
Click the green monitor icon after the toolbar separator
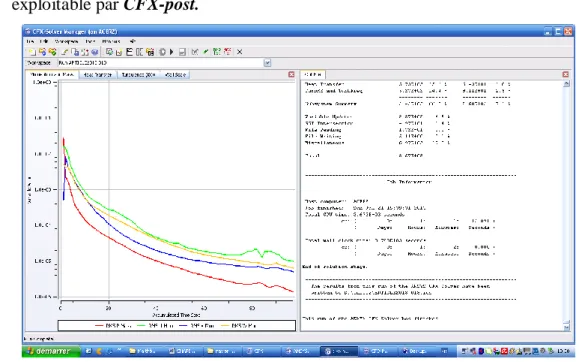pos(109,52)
